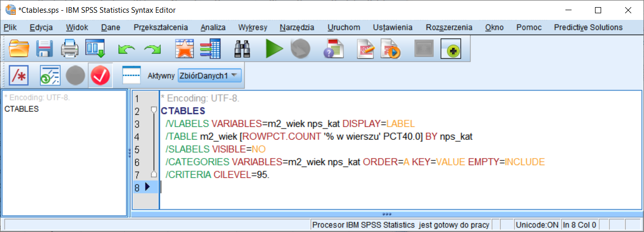Image resolution: width=644 pixels, height=232 pixels.
Task: Open the Plik menu
Action: pyautogui.click(x=10, y=28)
